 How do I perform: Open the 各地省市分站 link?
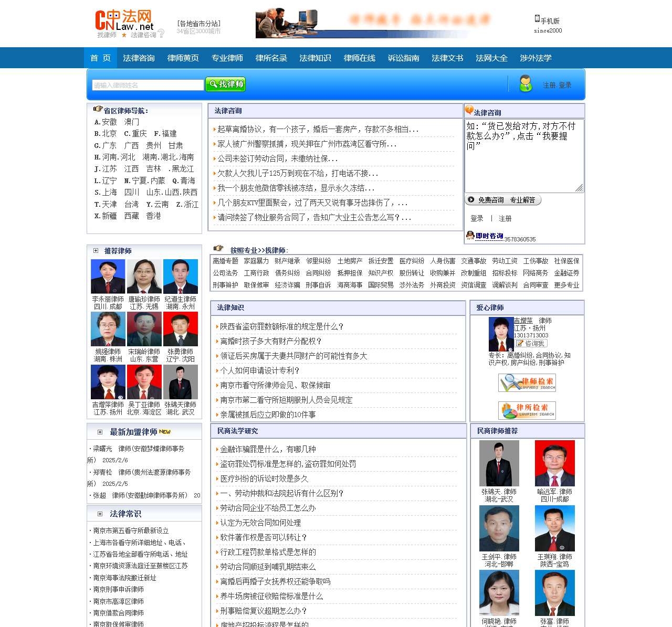pyautogui.click(x=198, y=24)
